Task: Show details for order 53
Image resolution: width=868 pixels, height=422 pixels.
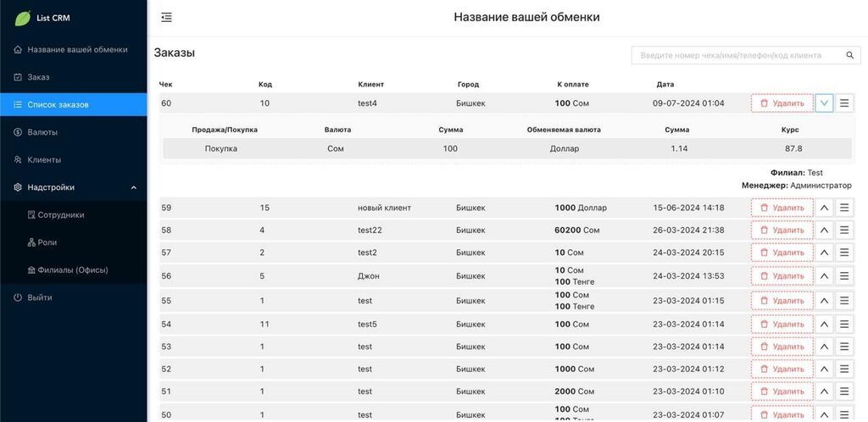Action: [824, 347]
